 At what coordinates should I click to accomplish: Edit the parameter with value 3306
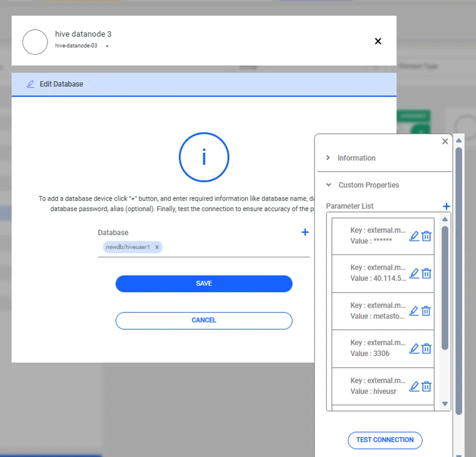[x=414, y=348]
